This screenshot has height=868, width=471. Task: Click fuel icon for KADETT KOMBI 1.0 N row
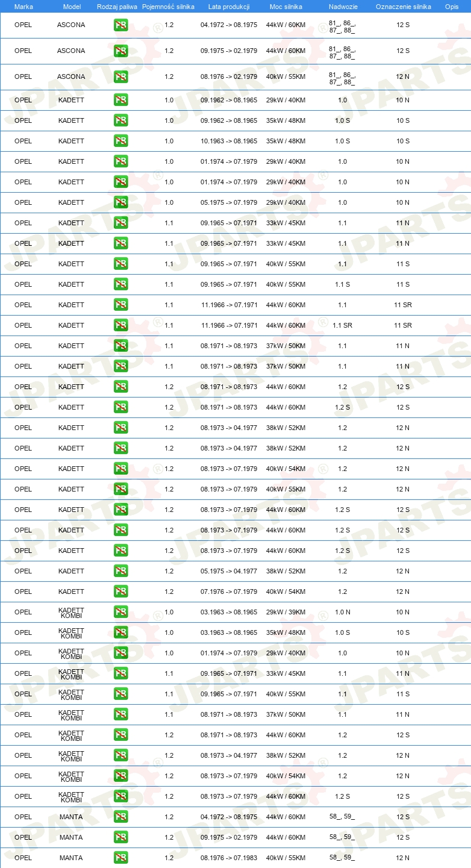[x=121, y=612]
